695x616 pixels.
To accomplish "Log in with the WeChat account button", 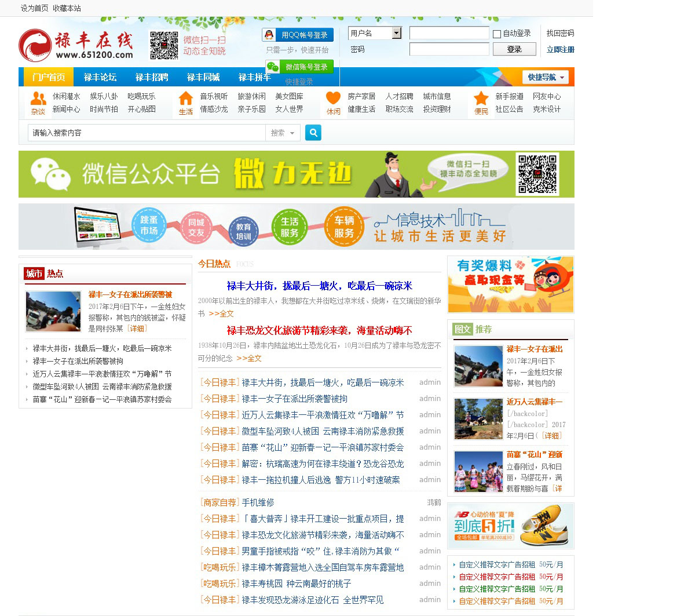I will 299,67.
